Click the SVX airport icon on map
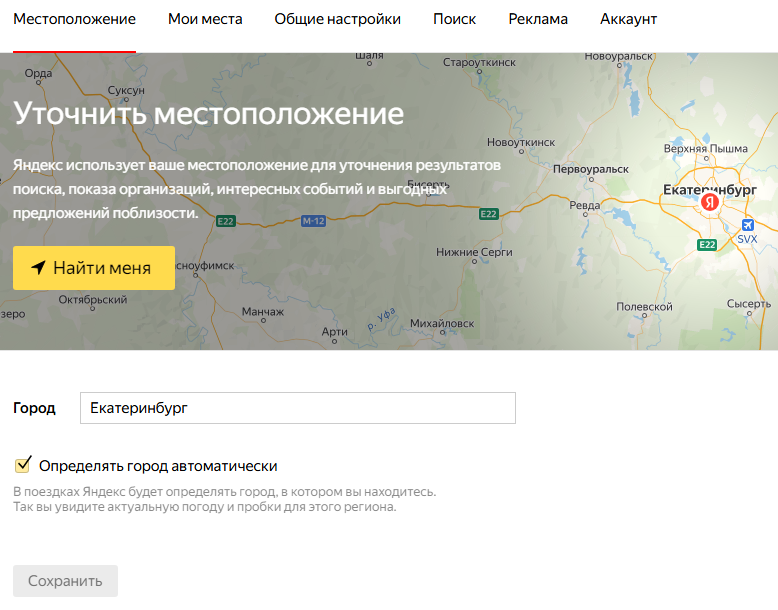This screenshot has width=778, height=610. 747,225
